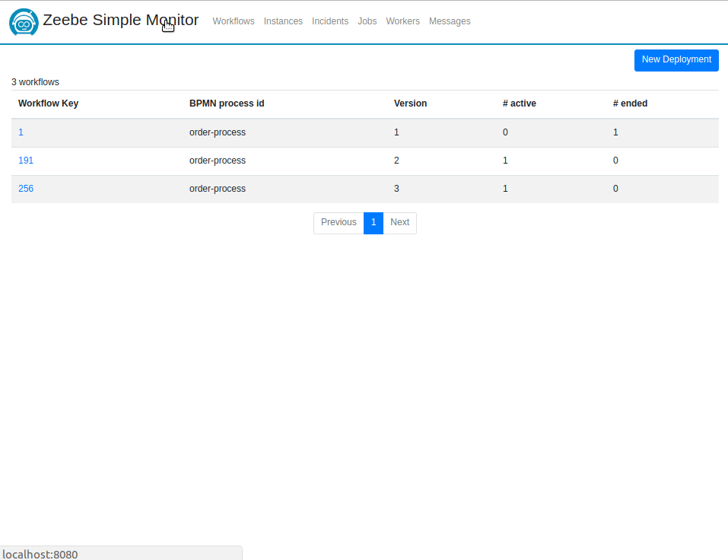Open the Incidents nav item
Screen dimensions: 728x560
(x=330, y=21)
